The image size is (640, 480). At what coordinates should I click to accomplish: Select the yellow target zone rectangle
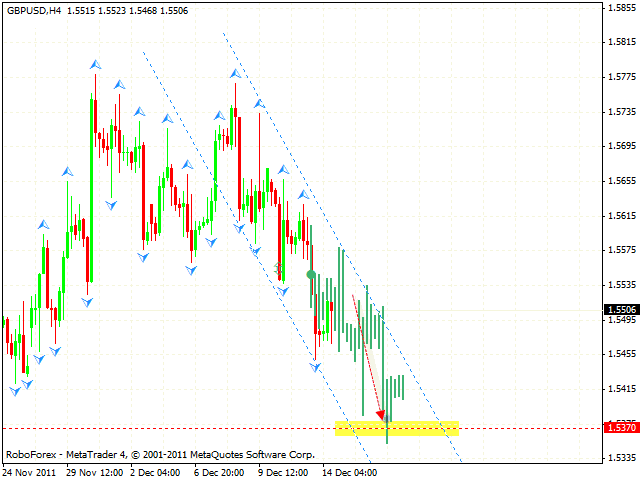point(397,429)
